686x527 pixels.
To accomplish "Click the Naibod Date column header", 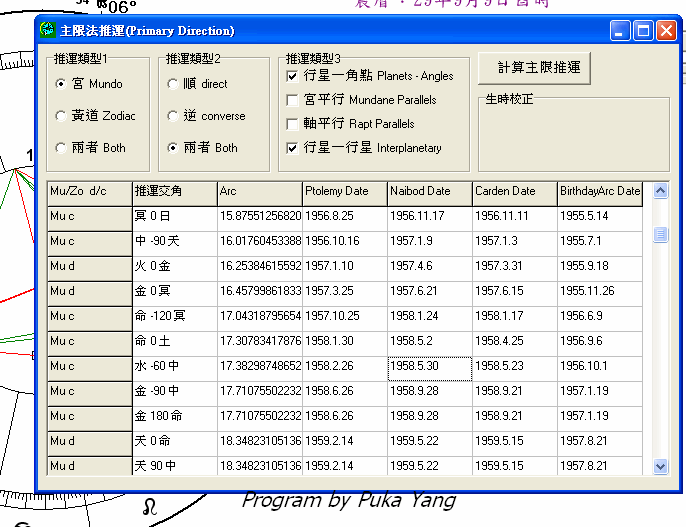I will pyautogui.click(x=430, y=194).
